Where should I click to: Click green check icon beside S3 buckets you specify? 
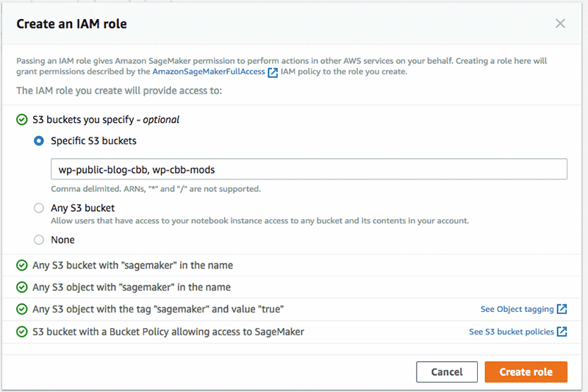click(23, 119)
